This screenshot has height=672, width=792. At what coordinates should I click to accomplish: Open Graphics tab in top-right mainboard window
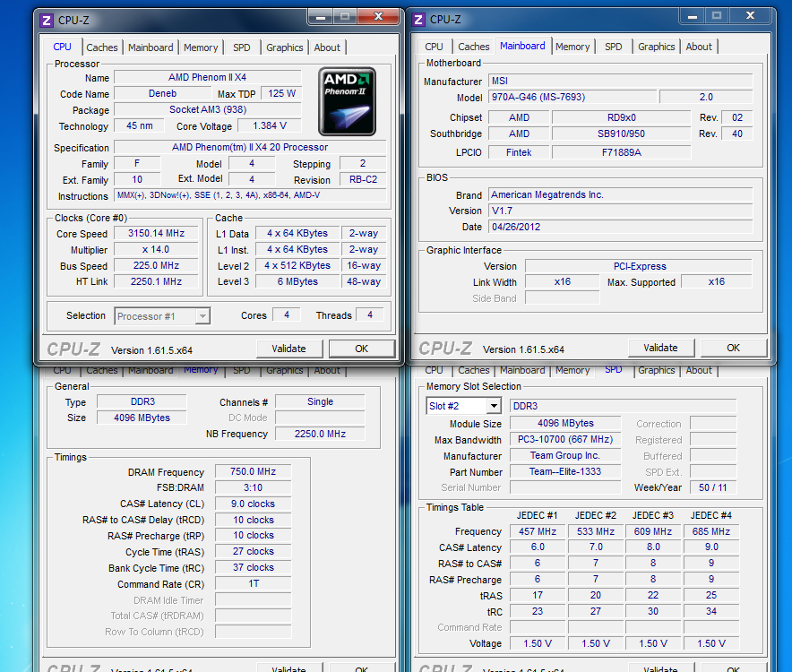(656, 47)
